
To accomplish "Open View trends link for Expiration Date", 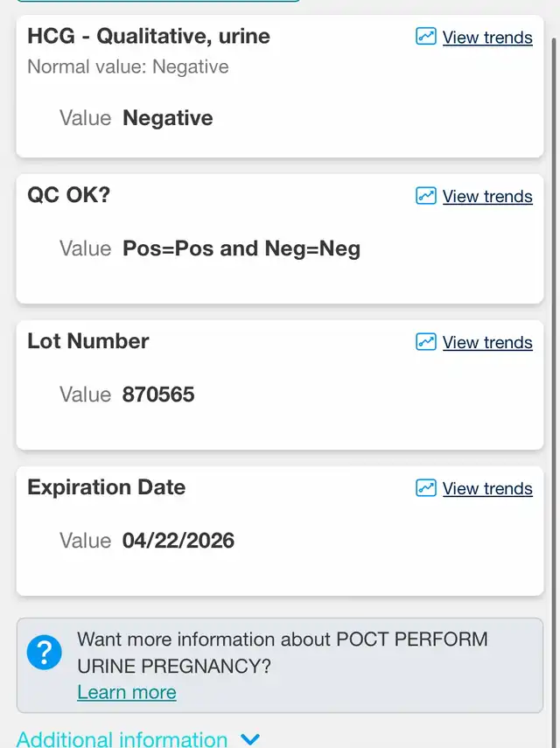I will [487, 488].
